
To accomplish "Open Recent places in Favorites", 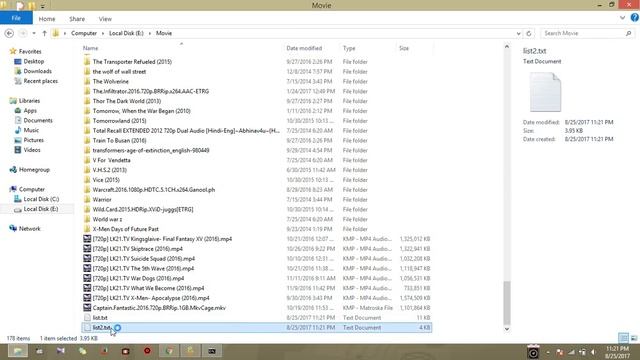I will 40,81.
